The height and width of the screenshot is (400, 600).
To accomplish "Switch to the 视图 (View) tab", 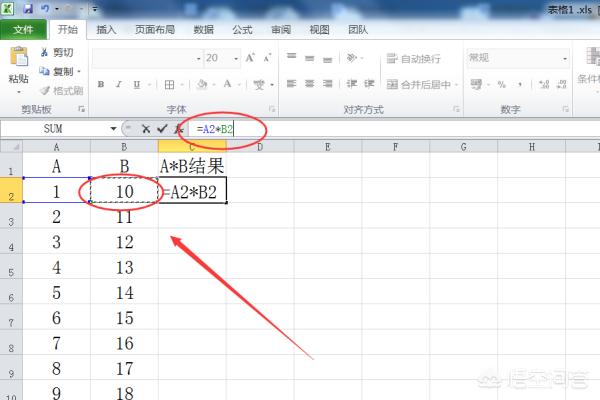I will coord(320,29).
